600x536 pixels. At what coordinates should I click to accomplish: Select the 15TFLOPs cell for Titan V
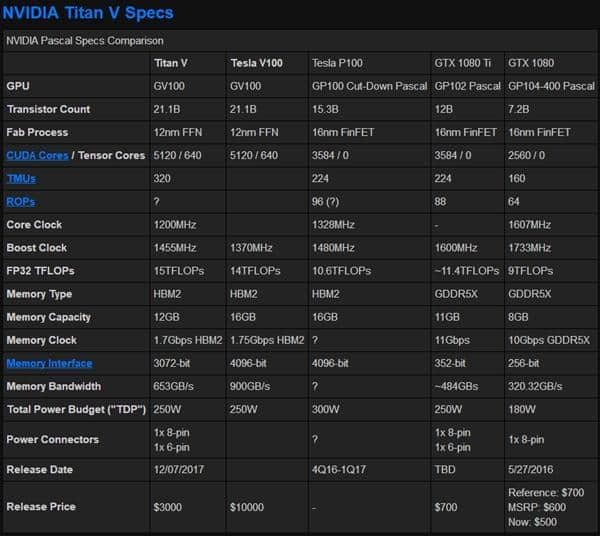[179, 271]
